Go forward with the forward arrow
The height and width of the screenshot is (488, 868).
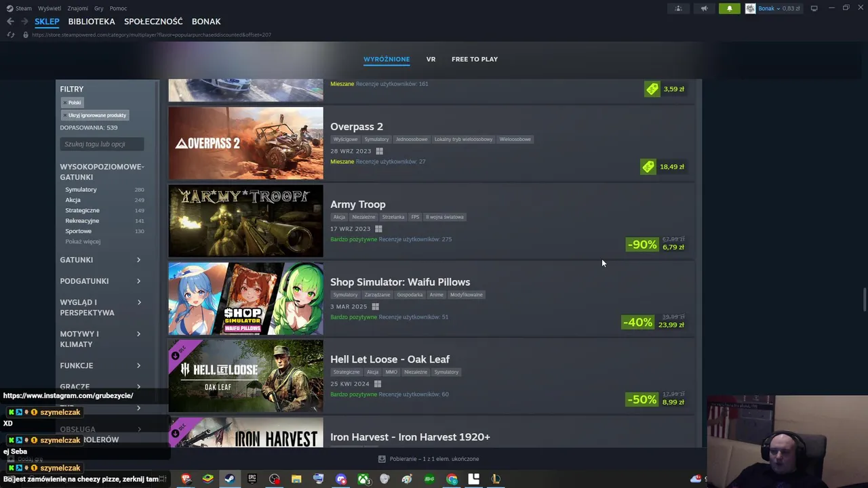(24, 22)
